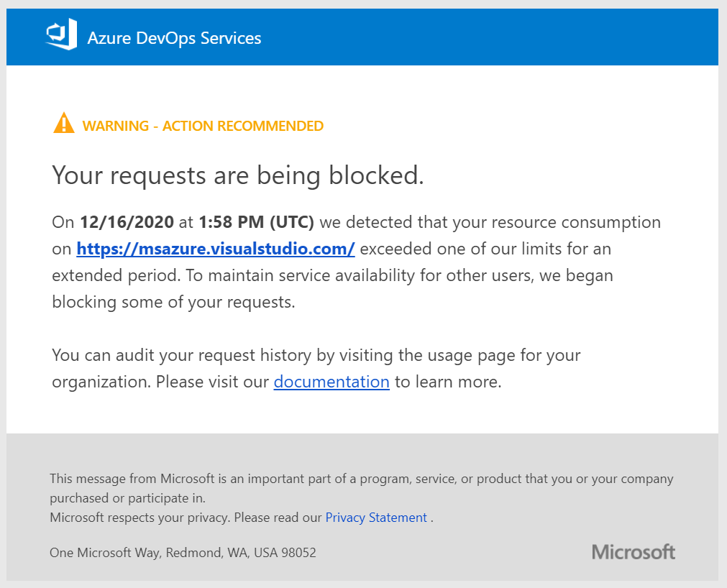
Task: Click 'organization. Please visit our' text
Action: click(160, 382)
